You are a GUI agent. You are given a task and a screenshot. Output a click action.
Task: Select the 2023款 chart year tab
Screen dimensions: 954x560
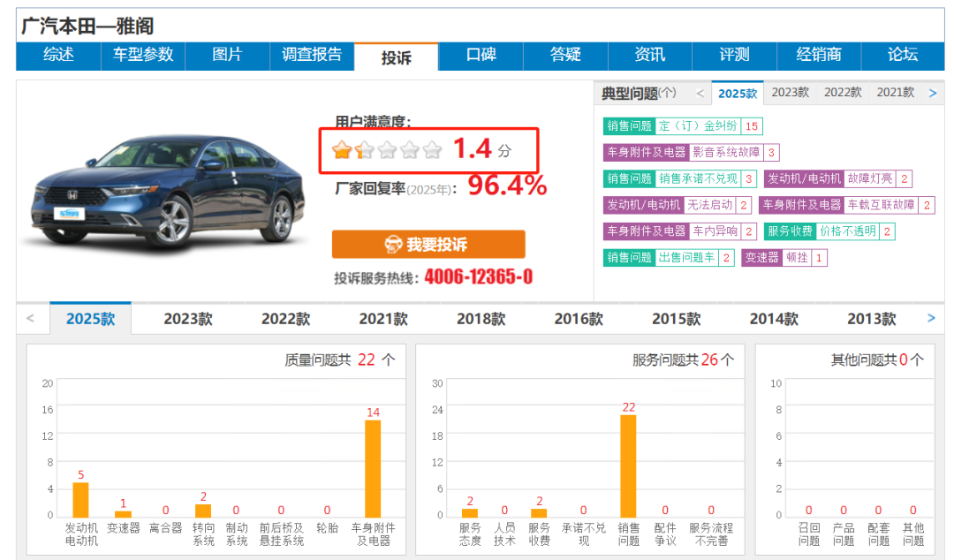coord(188,319)
